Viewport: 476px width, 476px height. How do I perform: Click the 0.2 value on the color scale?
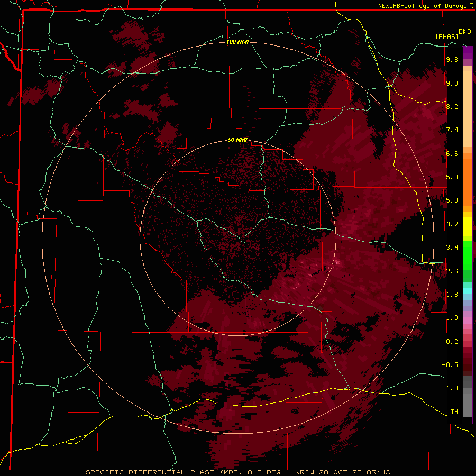click(452, 342)
